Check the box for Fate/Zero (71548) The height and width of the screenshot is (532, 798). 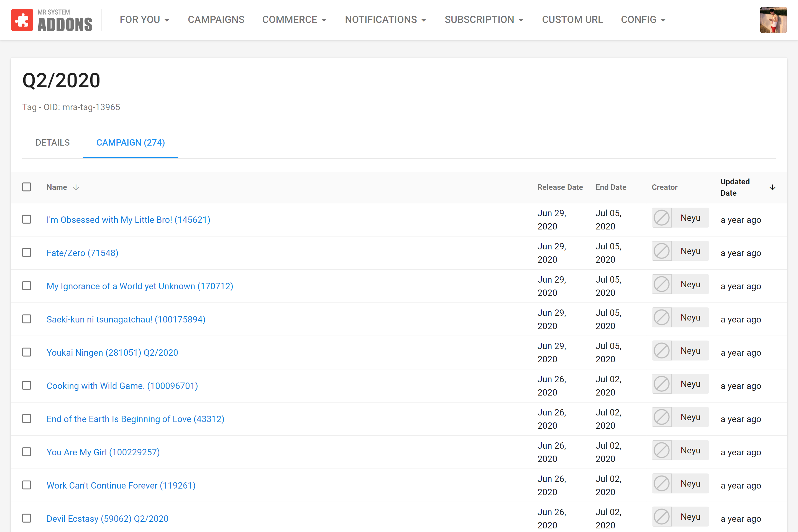tap(27, 253)
